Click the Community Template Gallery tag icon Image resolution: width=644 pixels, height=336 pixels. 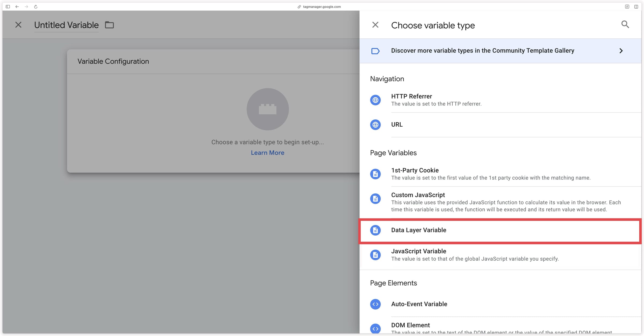(375, 51)
